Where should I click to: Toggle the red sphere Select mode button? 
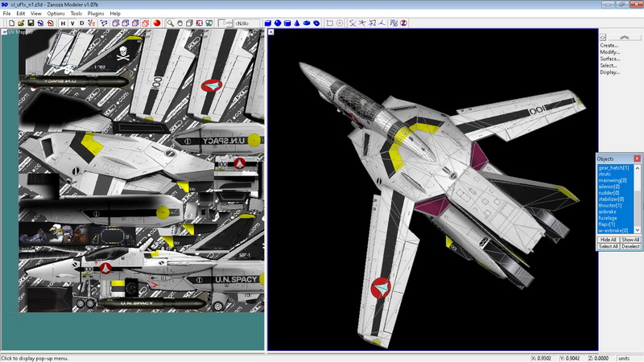point(156,23)
